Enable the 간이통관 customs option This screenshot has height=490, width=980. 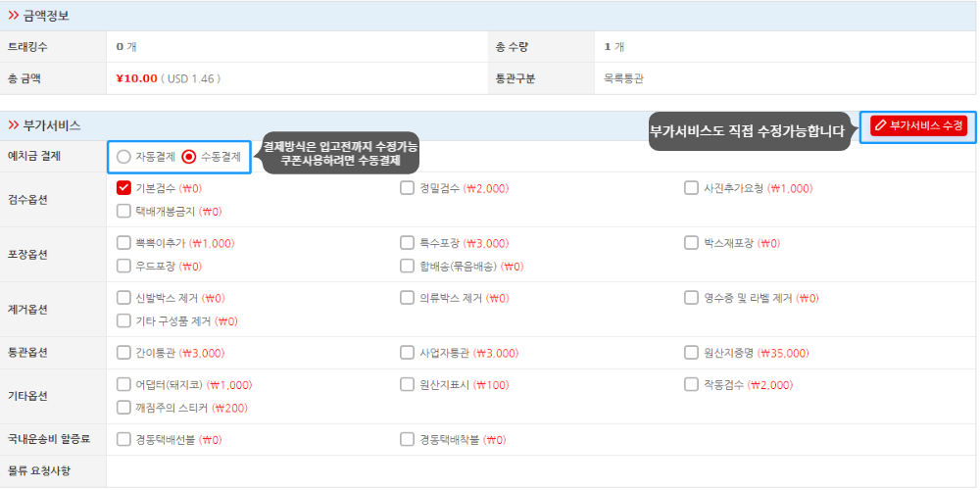coord(123,353)
